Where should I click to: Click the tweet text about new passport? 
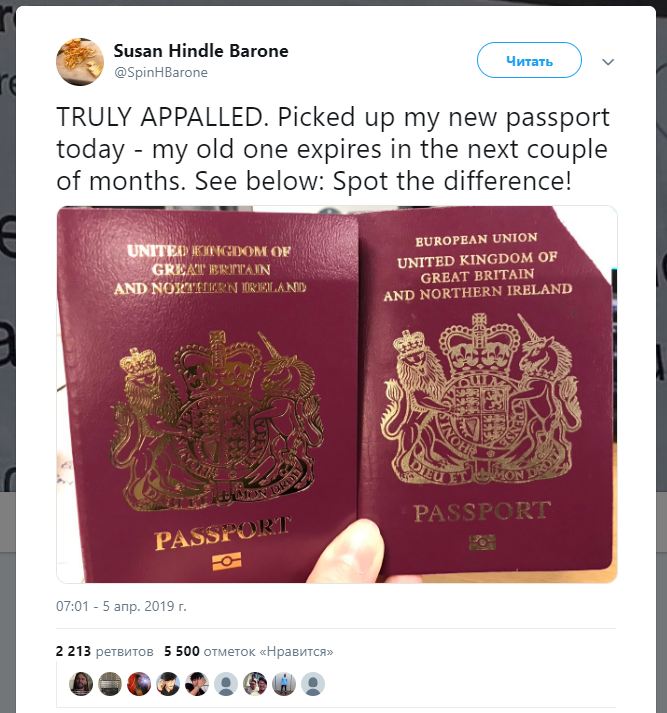point(332,149)
